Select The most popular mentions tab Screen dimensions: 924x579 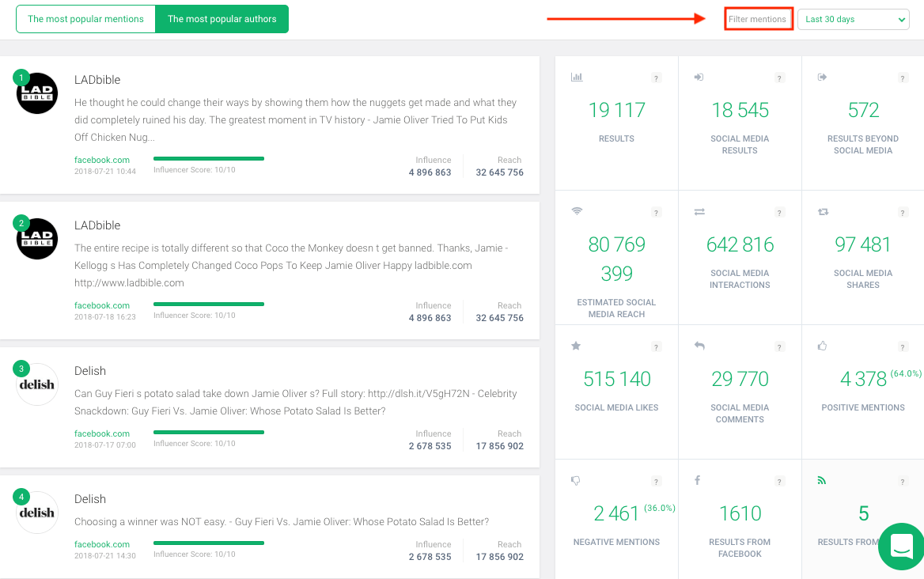(x=85, y=18)
